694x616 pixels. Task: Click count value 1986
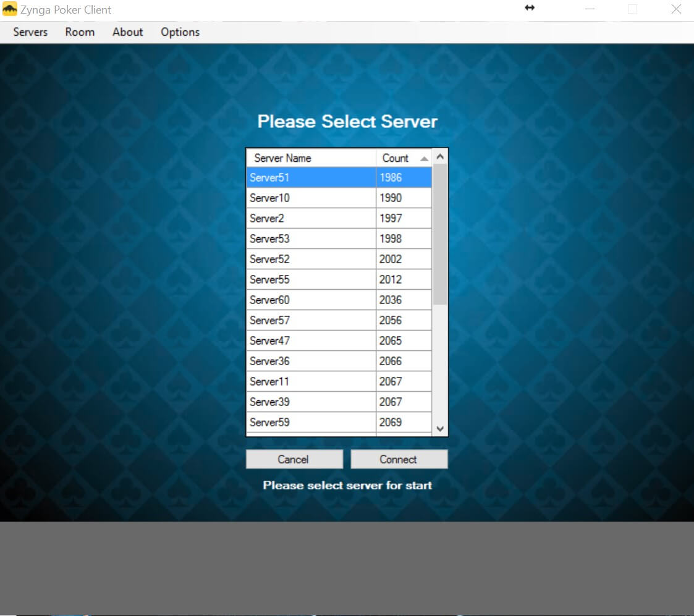pyautogui.click(x=391, y=177)
